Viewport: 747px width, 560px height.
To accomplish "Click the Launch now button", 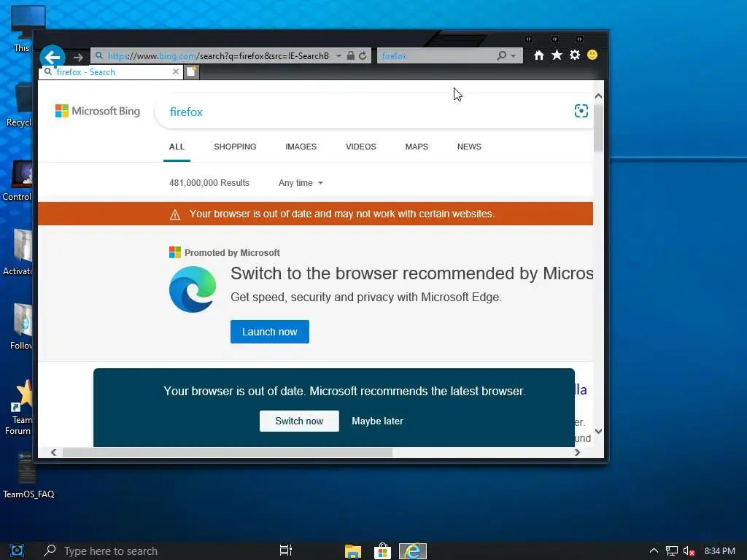I will [270, 332].
